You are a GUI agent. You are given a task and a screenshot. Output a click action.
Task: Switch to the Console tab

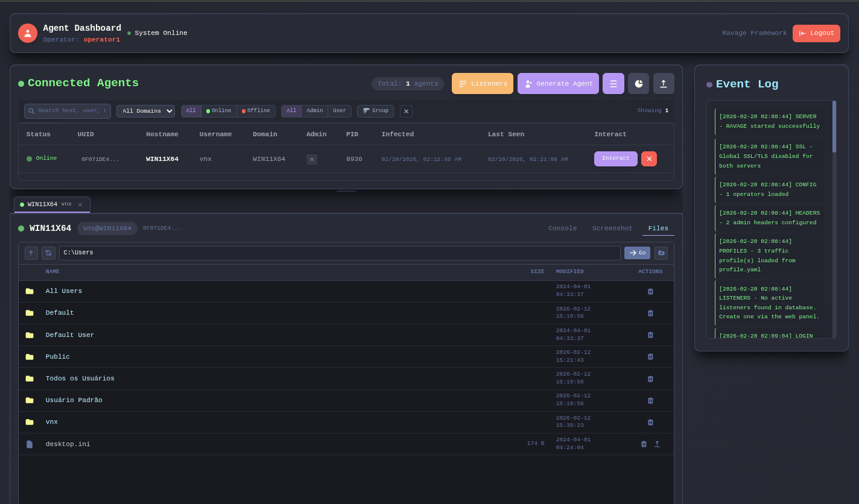click(x=563, y=228)
